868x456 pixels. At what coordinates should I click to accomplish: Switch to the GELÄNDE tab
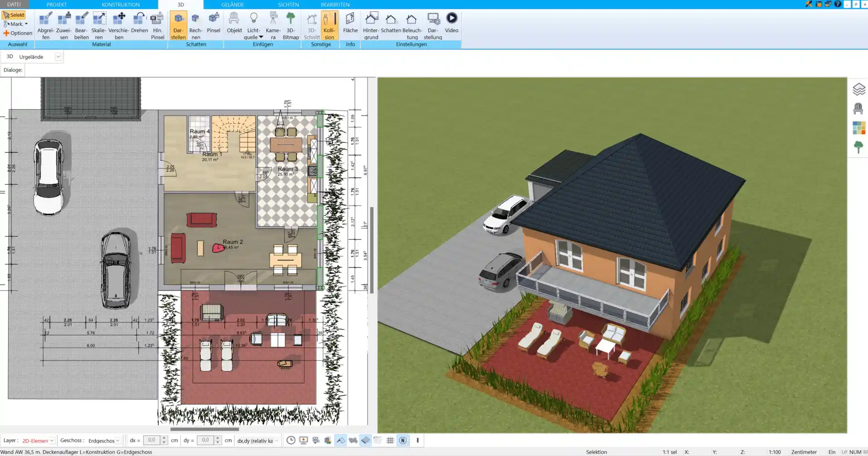coord(233,5)
